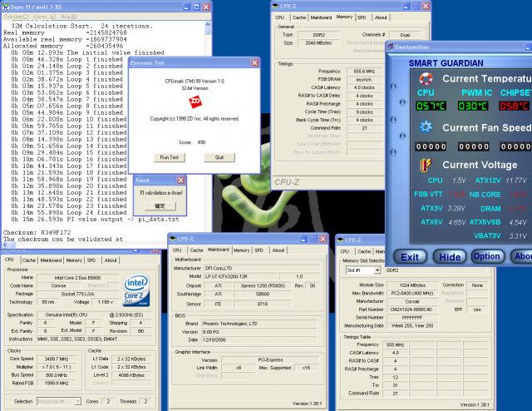Click the Bus Speed 500.0 MHz field
The height and width of the screenshot is (411, 532).
point(57,375)
